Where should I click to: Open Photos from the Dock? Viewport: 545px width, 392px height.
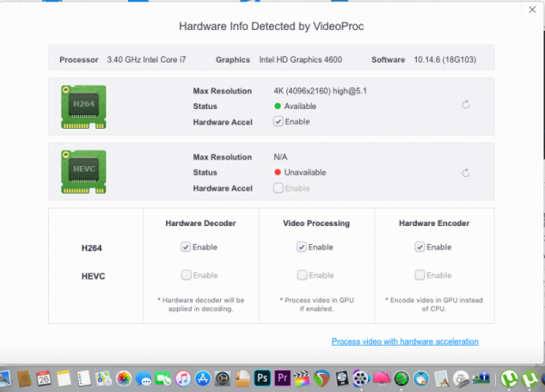pos(124,378)
